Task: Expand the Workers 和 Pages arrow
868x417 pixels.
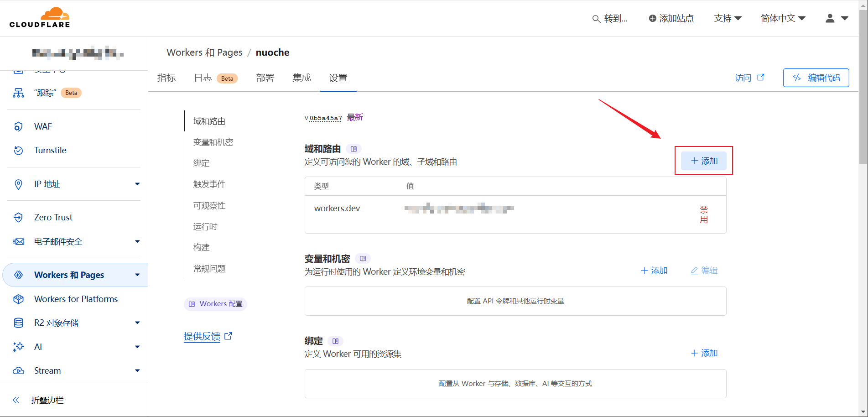Action: (x=137, y=275)
